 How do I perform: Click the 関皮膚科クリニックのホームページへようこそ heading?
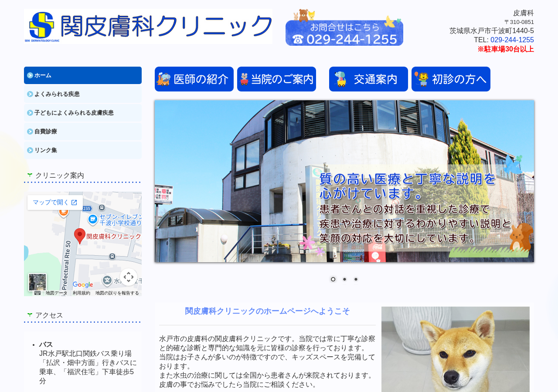coord(267,311)
